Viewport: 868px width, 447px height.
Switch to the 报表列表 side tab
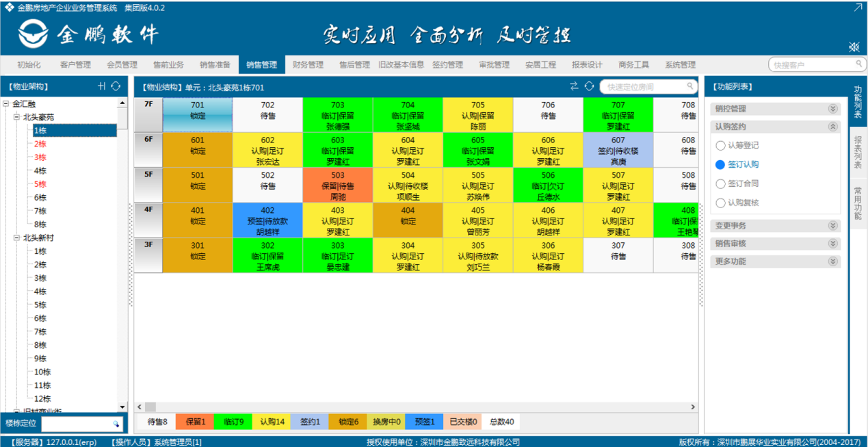tap(858, 151)
